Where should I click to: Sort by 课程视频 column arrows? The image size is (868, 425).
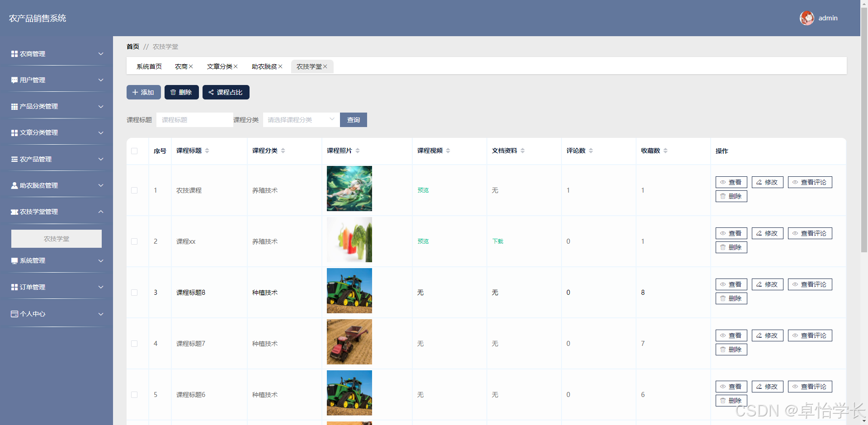click(448, 151)
